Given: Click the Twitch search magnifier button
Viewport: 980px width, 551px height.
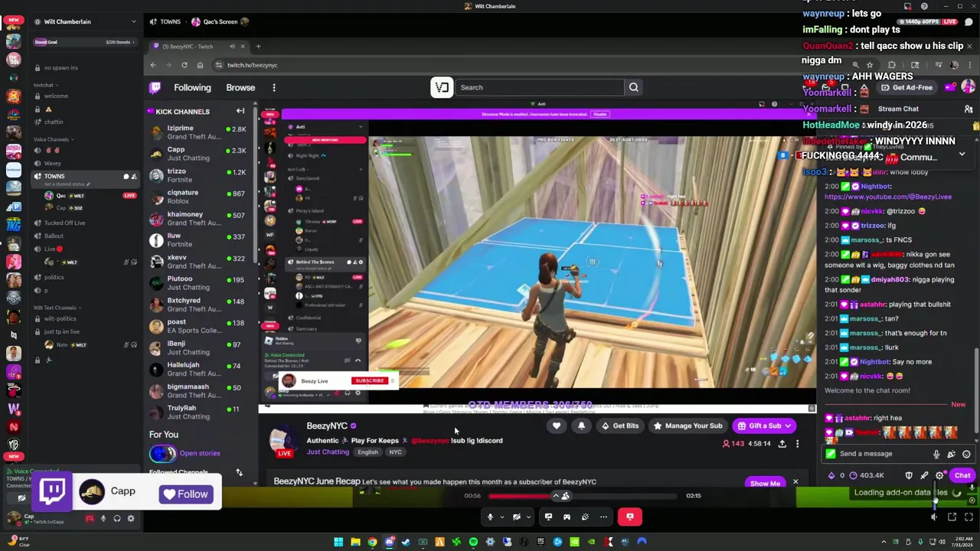Looking at the screenshot, I should 634,87.
